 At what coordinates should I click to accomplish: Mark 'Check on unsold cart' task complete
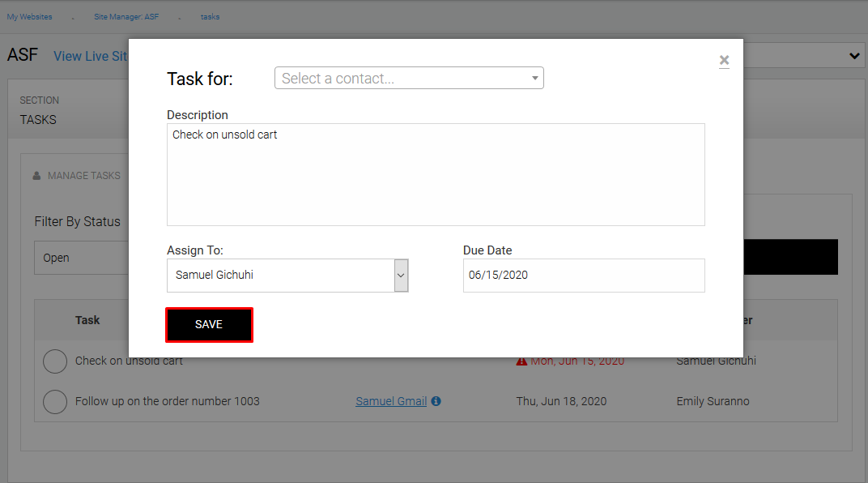pos(54,361)
